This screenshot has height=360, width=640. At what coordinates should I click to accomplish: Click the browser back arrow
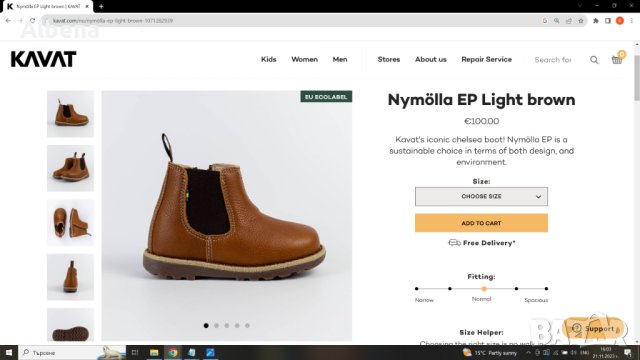tap(8, 20)
